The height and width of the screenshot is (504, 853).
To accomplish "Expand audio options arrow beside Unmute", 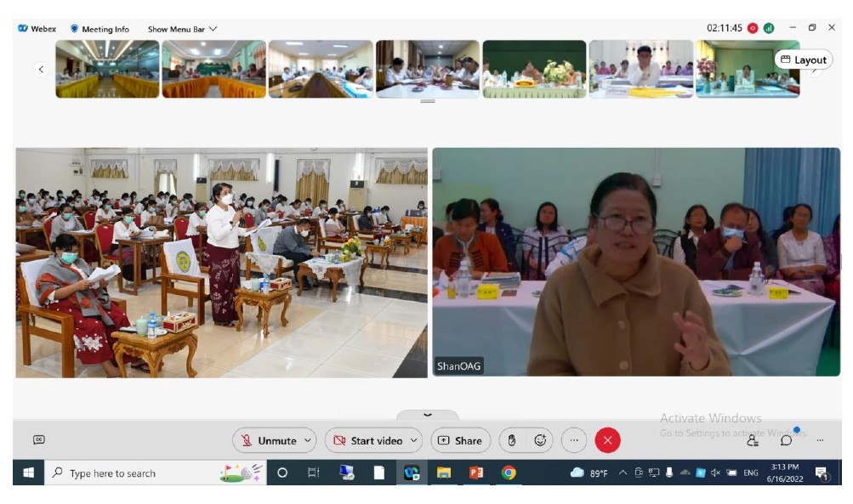I will tap(307, 440).
